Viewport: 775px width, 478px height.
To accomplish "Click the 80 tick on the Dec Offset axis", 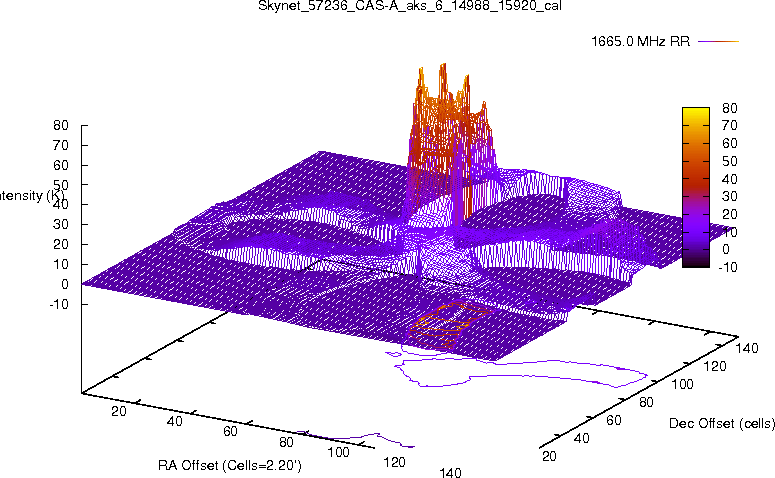I will coord(646,402).
